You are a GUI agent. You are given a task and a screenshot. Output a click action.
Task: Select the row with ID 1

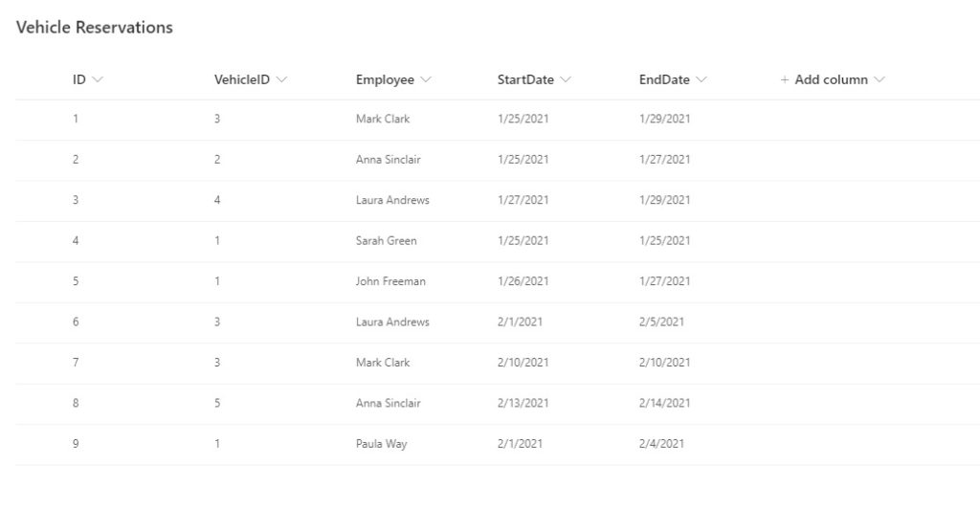[x=498, y=119]
